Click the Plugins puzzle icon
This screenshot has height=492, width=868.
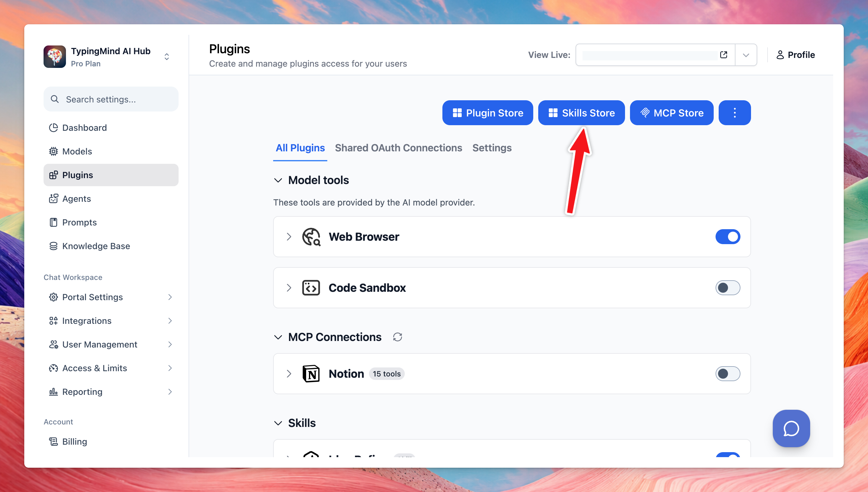(53, 175)
